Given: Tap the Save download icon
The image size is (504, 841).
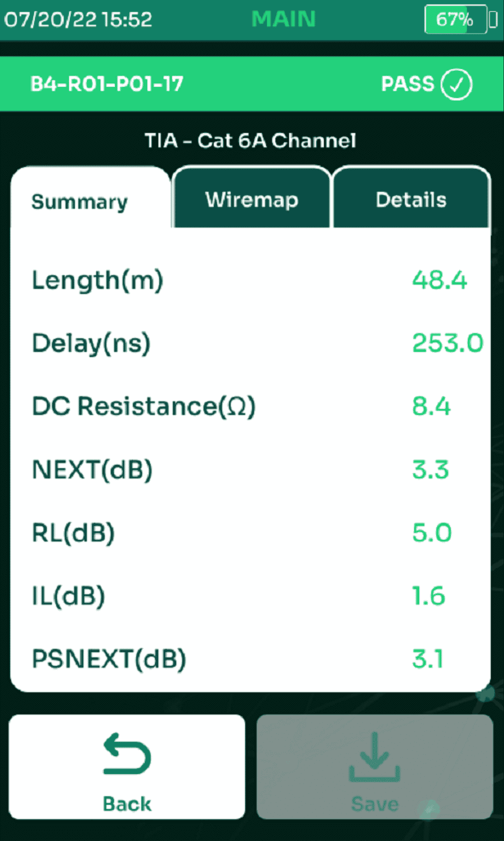Looking at the screenshot, I should pos(375,757).
